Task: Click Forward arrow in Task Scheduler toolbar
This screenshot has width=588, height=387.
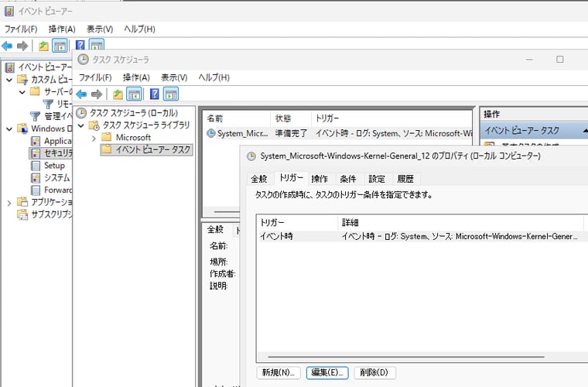Action: 97,94
